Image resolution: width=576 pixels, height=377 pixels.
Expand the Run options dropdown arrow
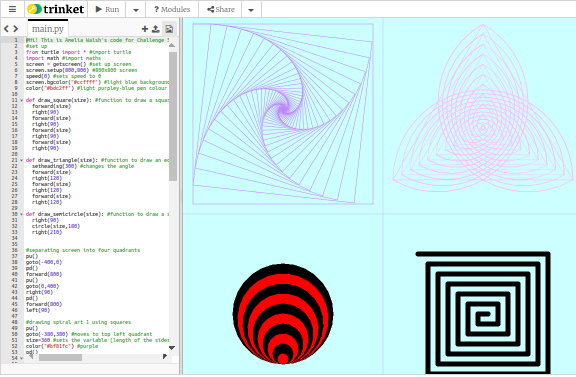tap(136, 10)
